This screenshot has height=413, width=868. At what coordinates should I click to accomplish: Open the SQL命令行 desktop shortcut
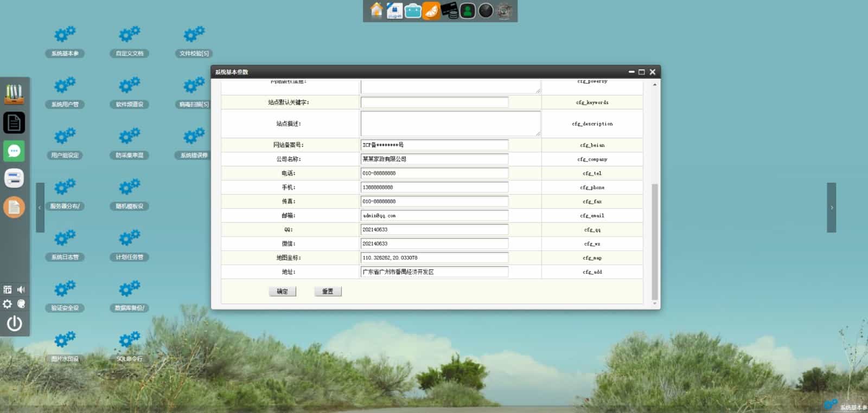(130, 347)
